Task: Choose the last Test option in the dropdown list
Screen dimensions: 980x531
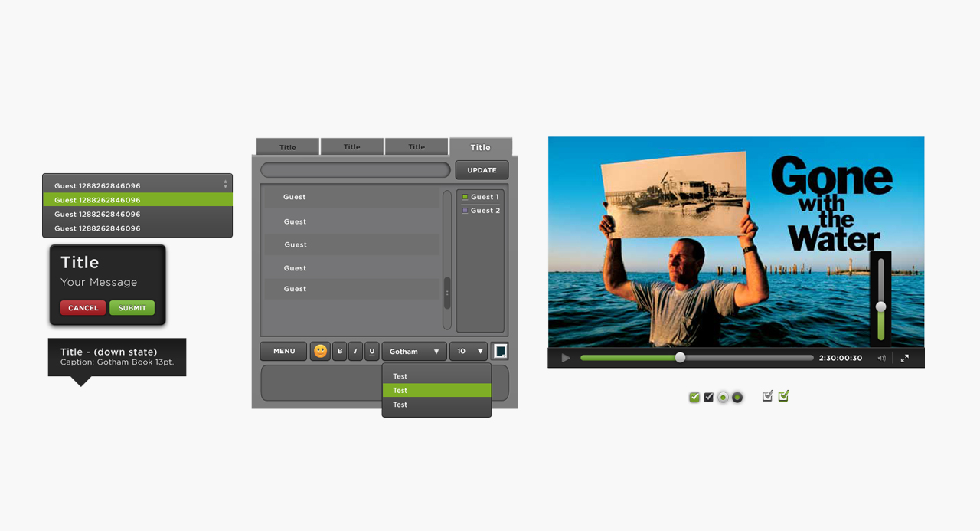Action: [436, 405]
